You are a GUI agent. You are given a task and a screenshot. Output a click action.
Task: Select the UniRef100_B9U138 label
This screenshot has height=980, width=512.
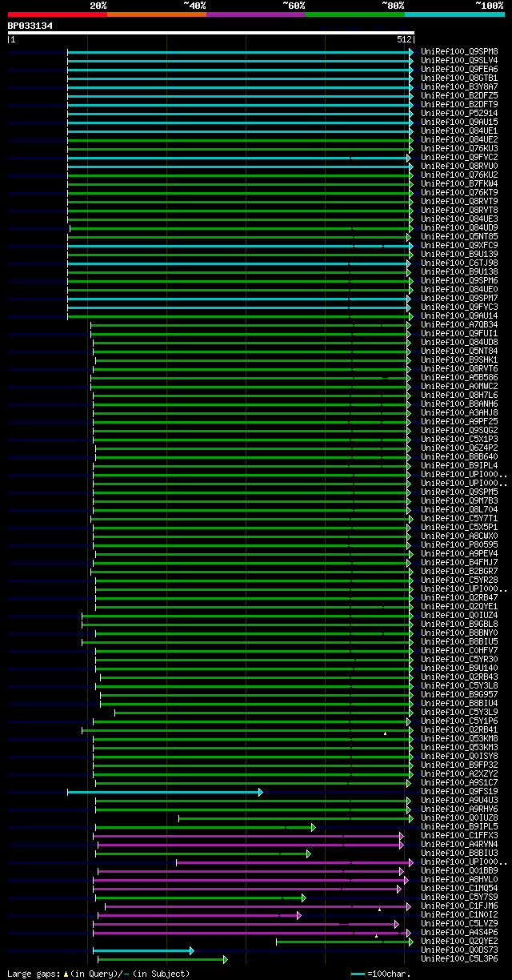point(459,271)
